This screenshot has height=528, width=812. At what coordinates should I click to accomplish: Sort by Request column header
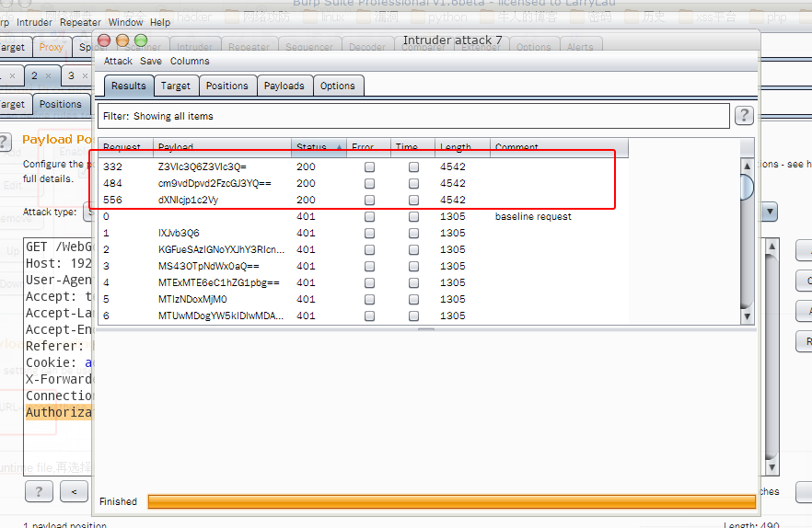[x=125, y=147]
